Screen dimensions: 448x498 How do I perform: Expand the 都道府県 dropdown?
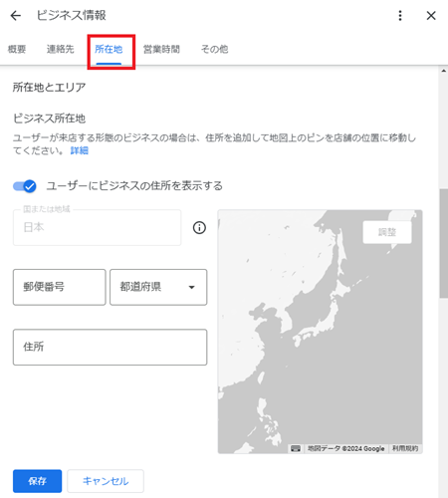pyautogui.click(x=158, y=287)
